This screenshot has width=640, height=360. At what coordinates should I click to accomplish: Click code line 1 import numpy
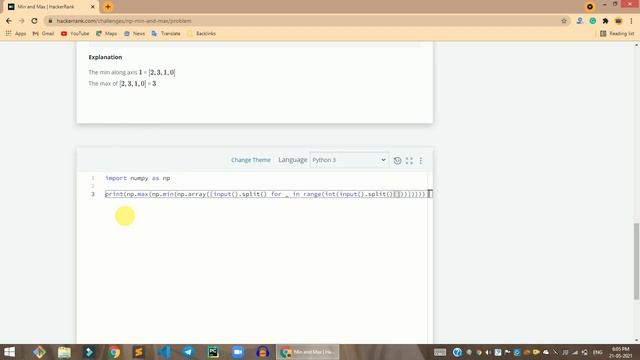point(138,178)
